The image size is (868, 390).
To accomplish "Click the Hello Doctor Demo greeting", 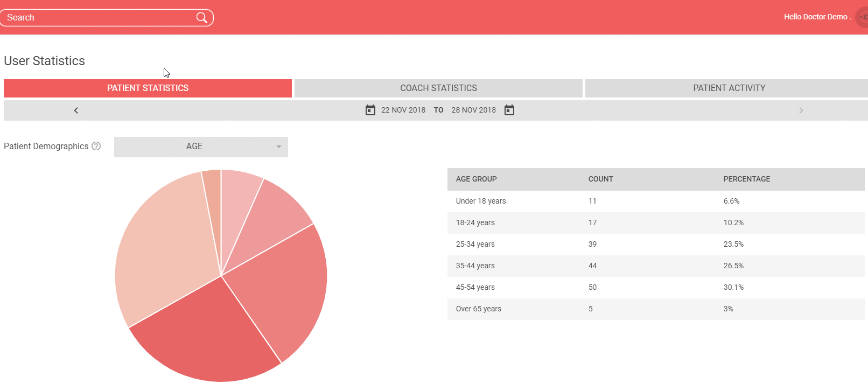I will (817, 17).
